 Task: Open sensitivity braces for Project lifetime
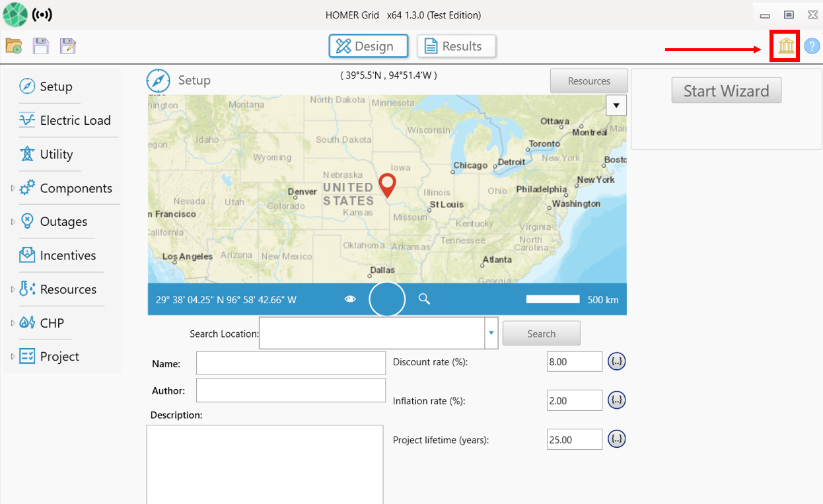616,439
